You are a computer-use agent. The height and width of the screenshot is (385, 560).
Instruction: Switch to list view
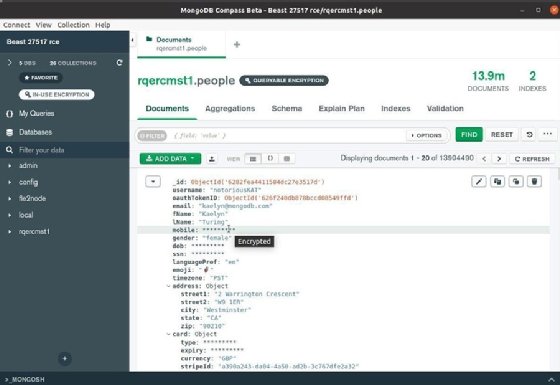pyautogui.click(x=253, y=159)
